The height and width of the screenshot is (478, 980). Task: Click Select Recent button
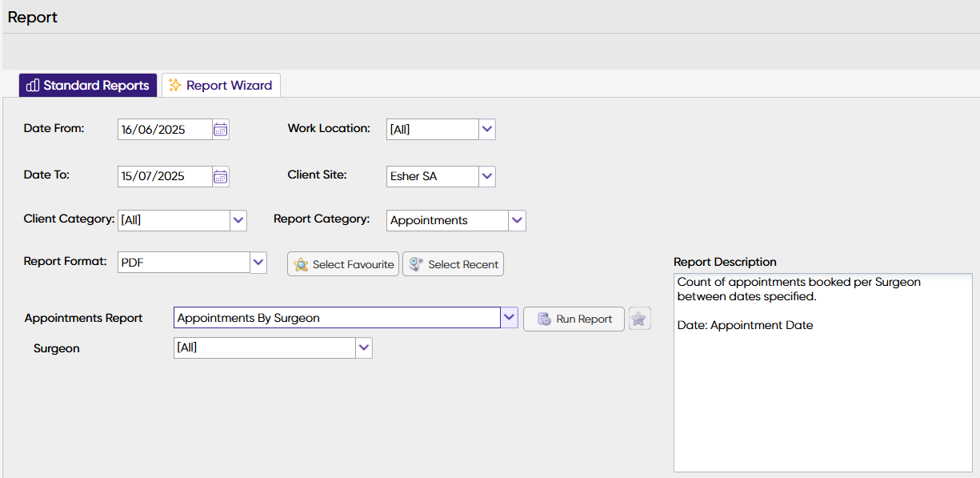coord(454,264)
